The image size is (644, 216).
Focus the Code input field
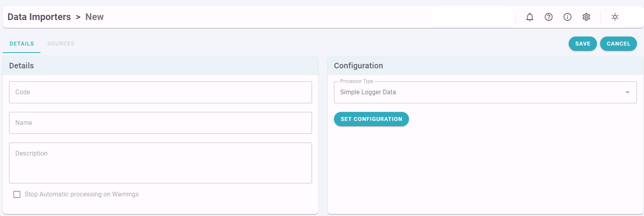click(x=161, y=92)
